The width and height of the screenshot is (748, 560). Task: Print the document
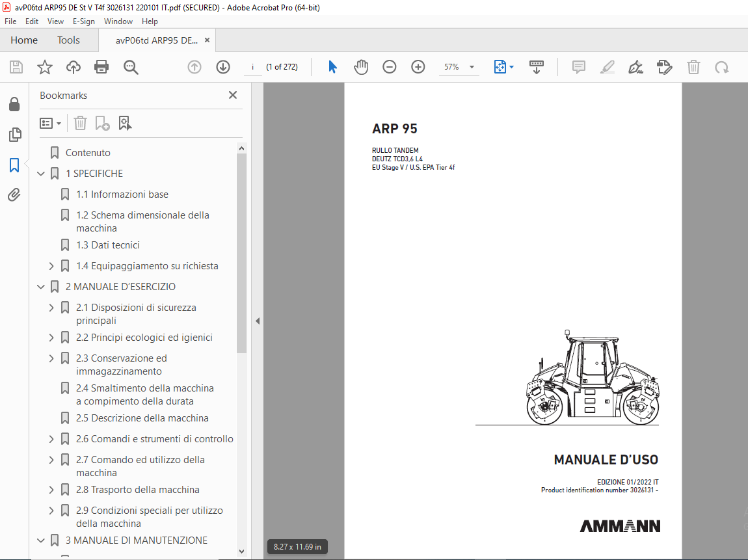point(101,67)
